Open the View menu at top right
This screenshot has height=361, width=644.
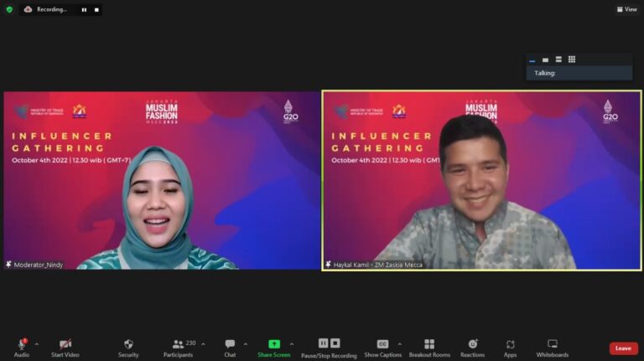pyautogui.click(x=626, y=9)
